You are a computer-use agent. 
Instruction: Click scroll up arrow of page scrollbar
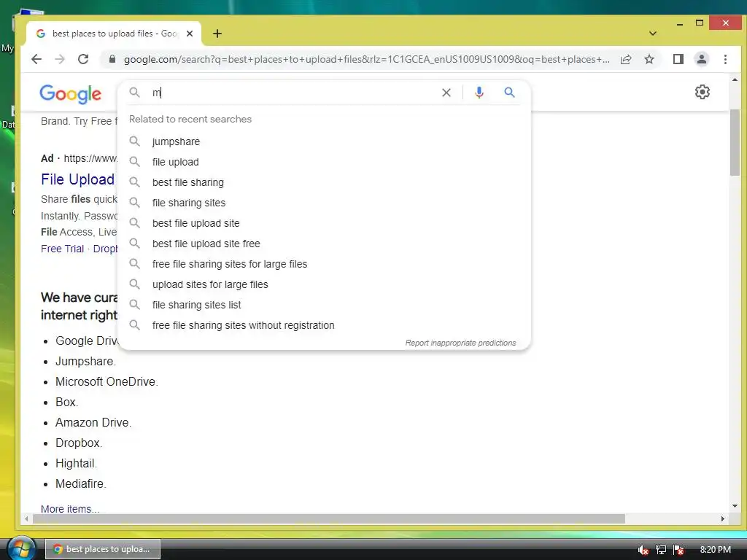735,79
